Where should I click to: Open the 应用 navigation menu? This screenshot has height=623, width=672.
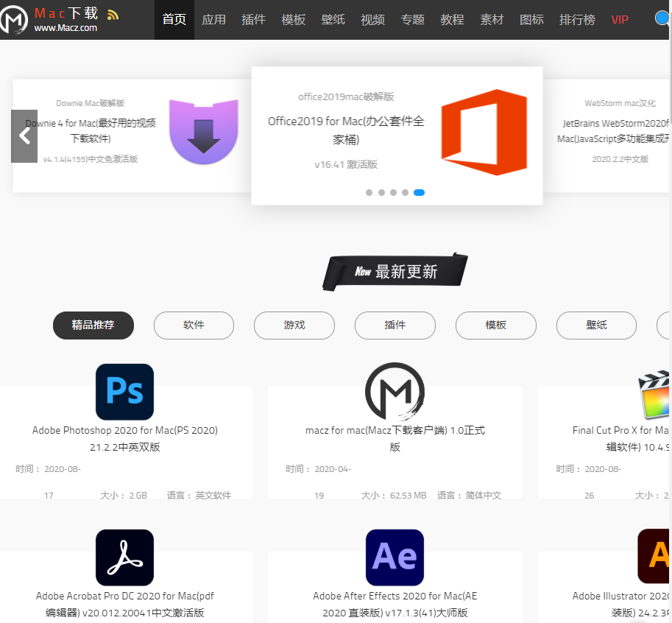coord(214,20)
